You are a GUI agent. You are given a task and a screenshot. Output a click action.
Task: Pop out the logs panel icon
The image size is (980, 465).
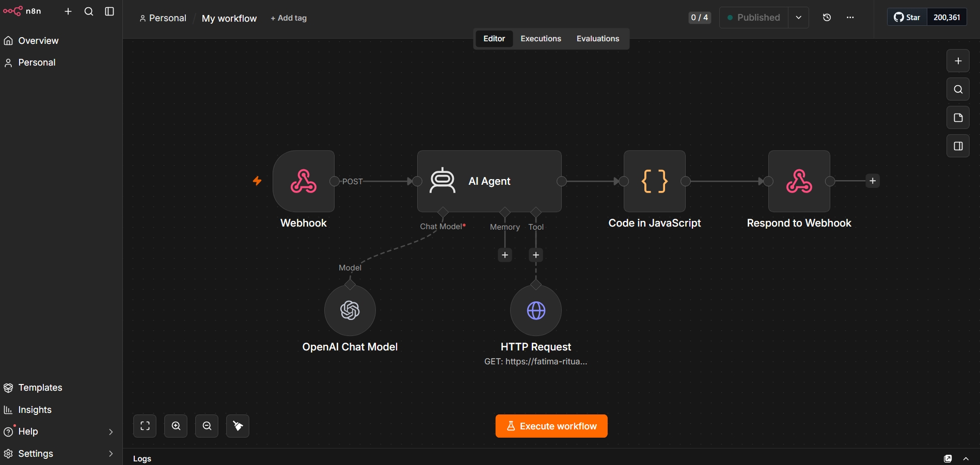point(948,458)
